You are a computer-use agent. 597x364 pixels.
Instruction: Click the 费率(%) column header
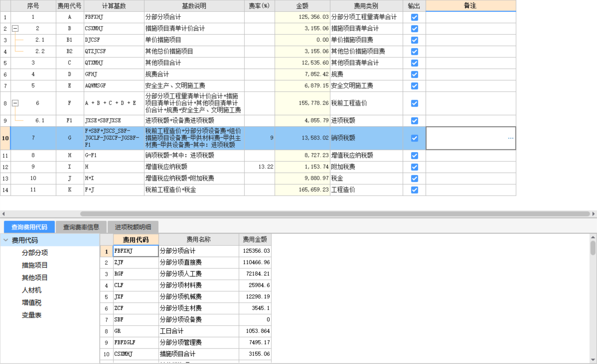click(x=259, y=6)
